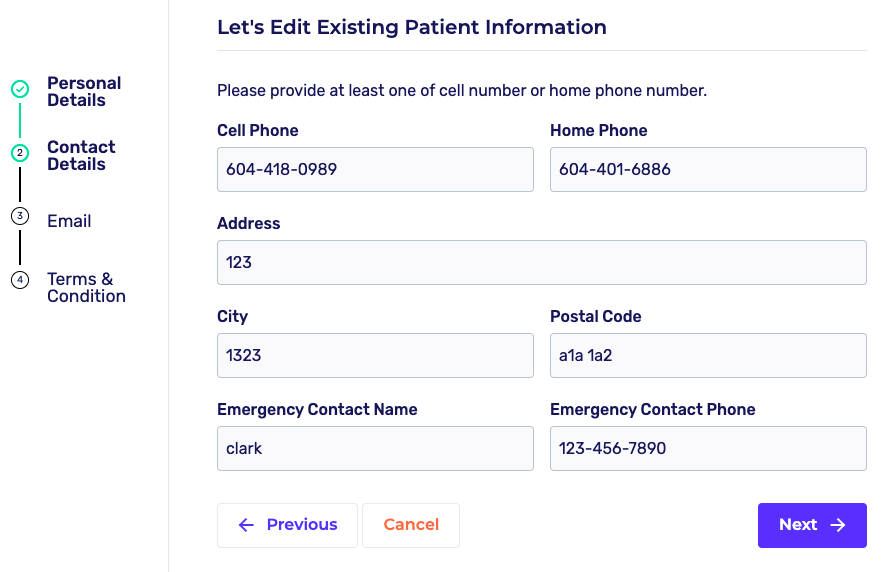
Task: Click the left arrow icon on Previous
Action: tap(246, 525)
